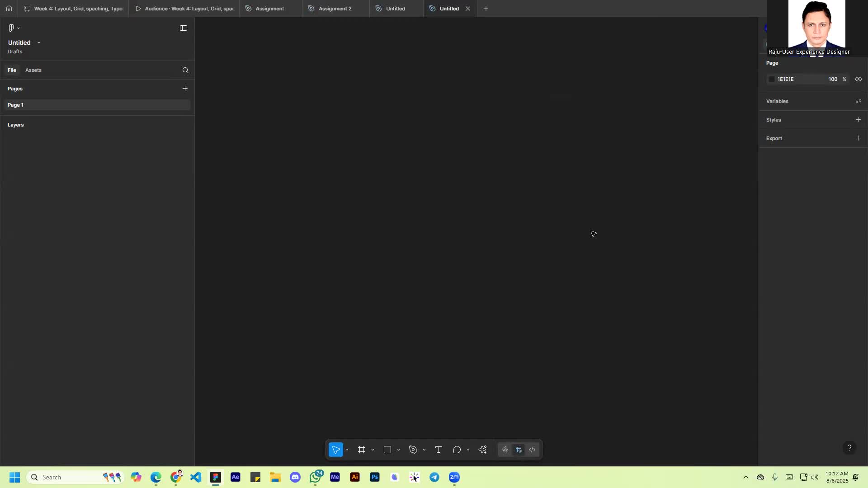Open Microsoft Edge from taskbar

click(x=156, y=477)
